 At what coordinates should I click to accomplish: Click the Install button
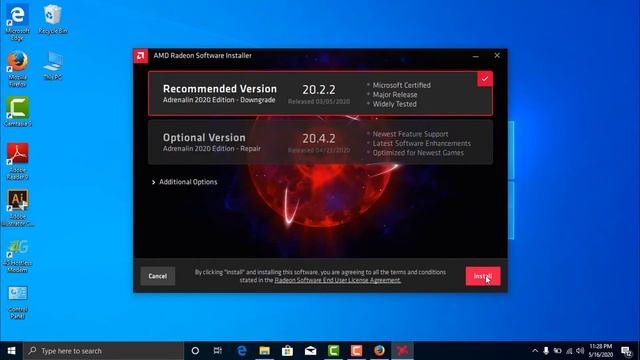[483, 276]
